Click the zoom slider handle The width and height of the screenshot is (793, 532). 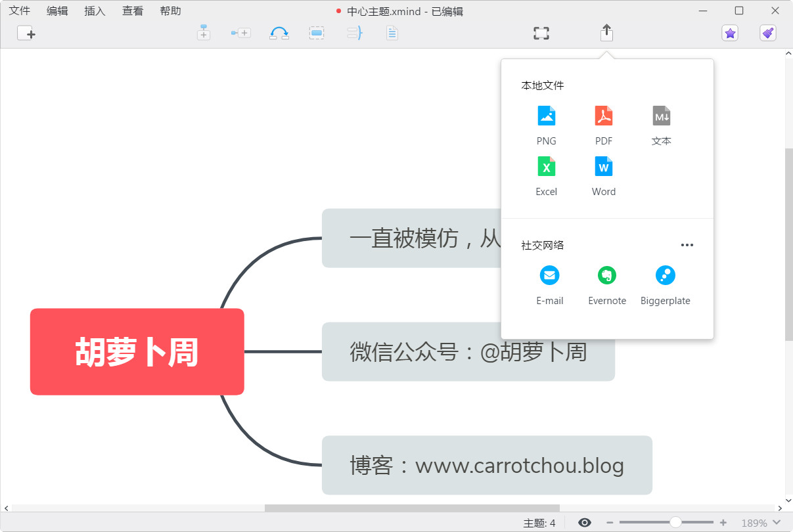pos(675,523)
